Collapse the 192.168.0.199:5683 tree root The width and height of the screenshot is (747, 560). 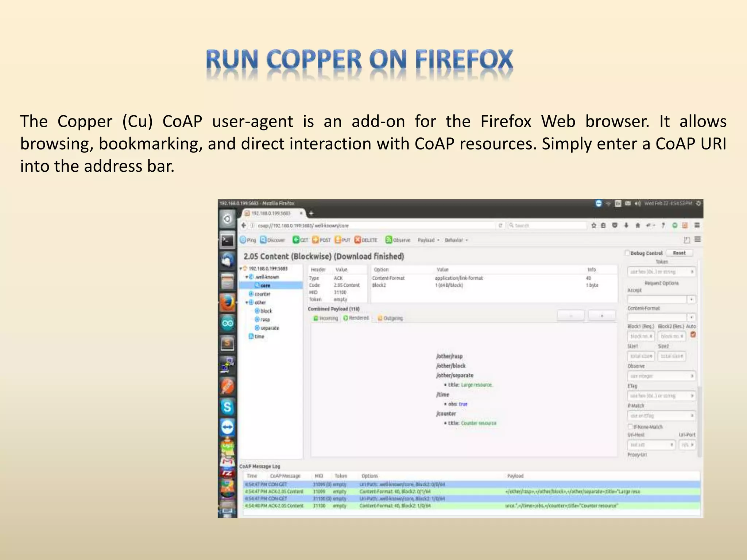click(241, 269)
